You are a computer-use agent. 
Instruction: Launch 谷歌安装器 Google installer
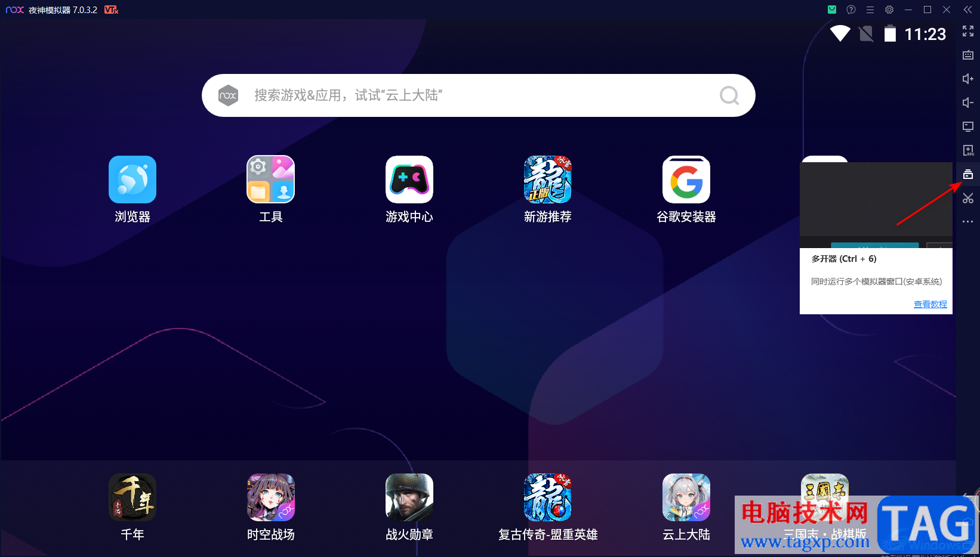tap(686, 180)
